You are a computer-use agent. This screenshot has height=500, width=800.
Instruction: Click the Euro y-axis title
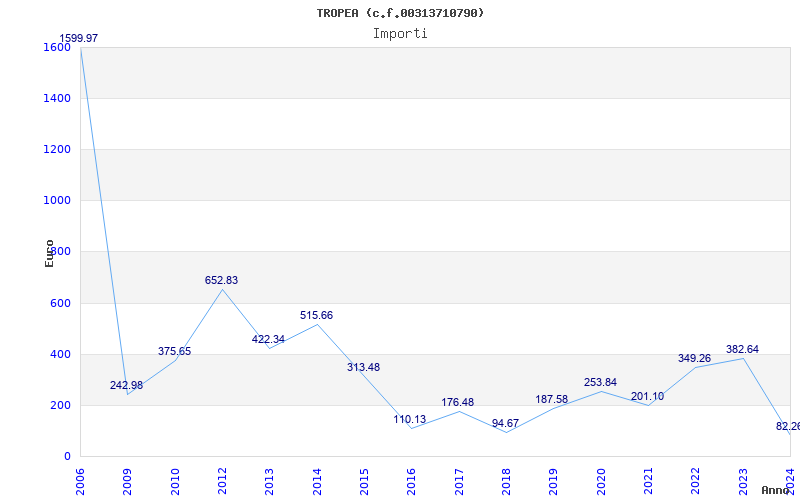pos(49,252)
